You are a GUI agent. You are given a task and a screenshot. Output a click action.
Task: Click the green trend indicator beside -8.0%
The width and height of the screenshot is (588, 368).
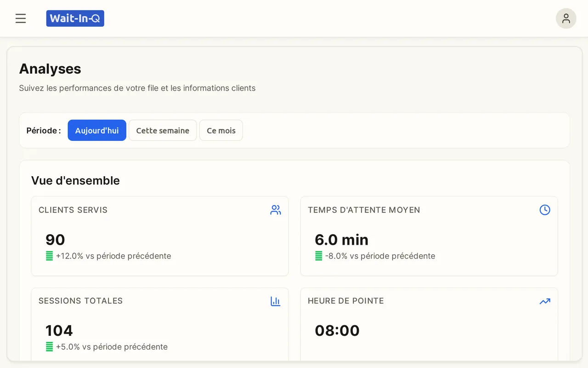point(319,256)
